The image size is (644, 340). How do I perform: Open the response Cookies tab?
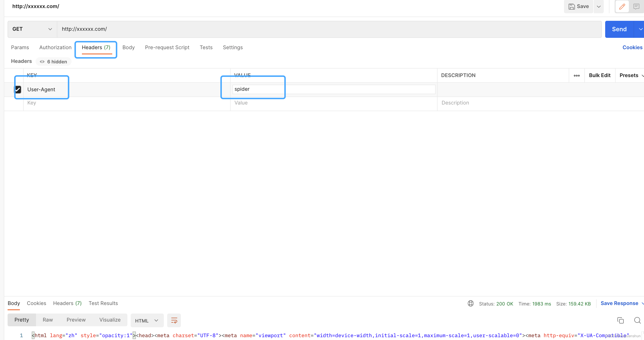36,303
